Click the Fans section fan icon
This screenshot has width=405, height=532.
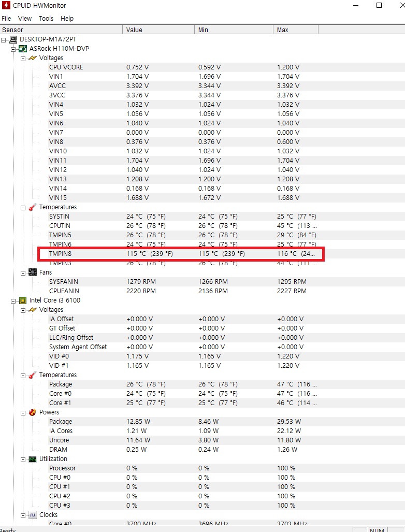(33, 272)
